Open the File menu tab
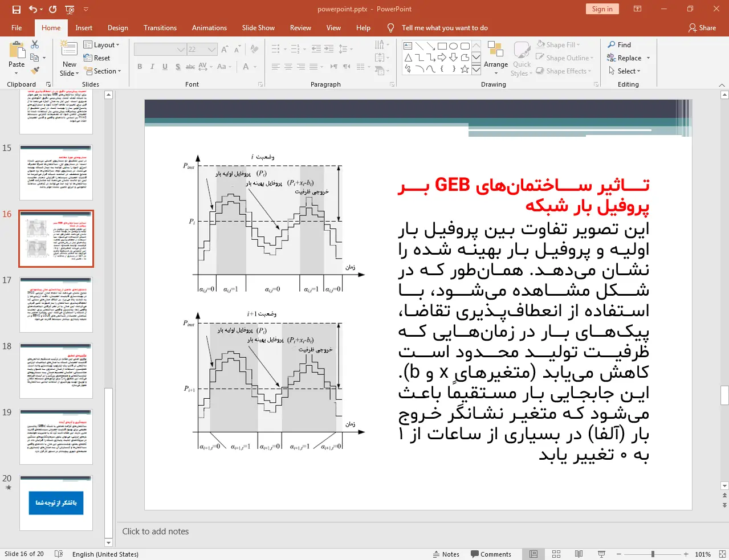 (x=17, y=28)
